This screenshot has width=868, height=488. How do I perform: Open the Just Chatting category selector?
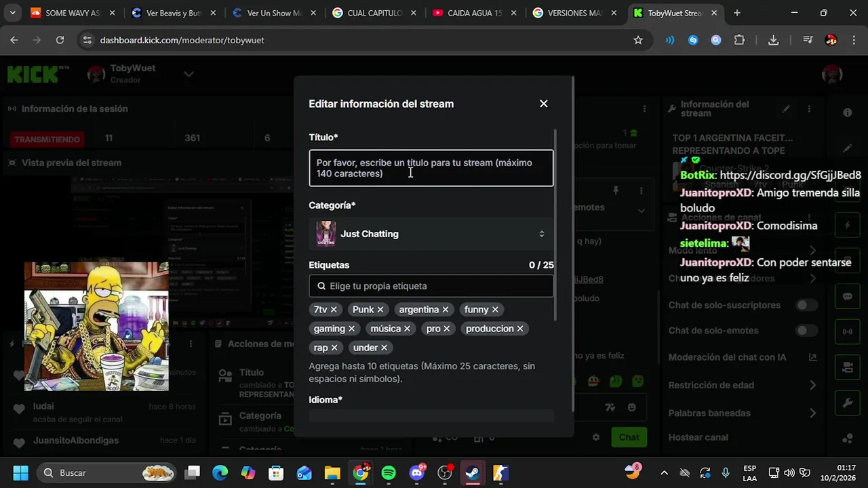pos(431,234)
